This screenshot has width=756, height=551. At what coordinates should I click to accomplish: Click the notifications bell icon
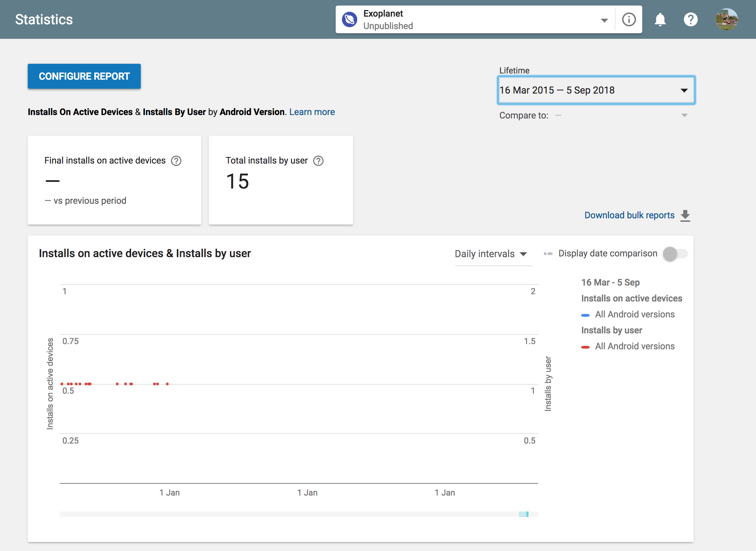[x=660, y=19]
